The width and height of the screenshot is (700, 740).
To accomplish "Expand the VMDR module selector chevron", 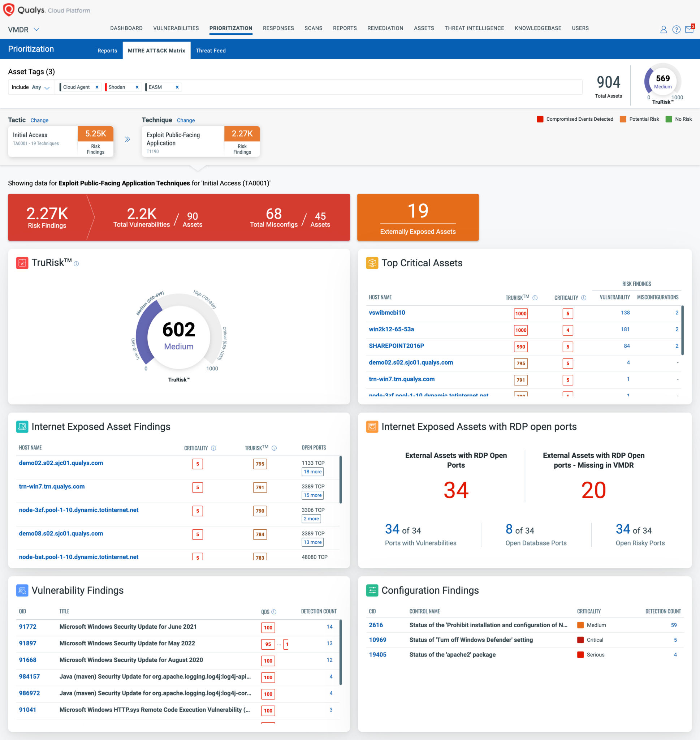I will [x=36, y=29].
